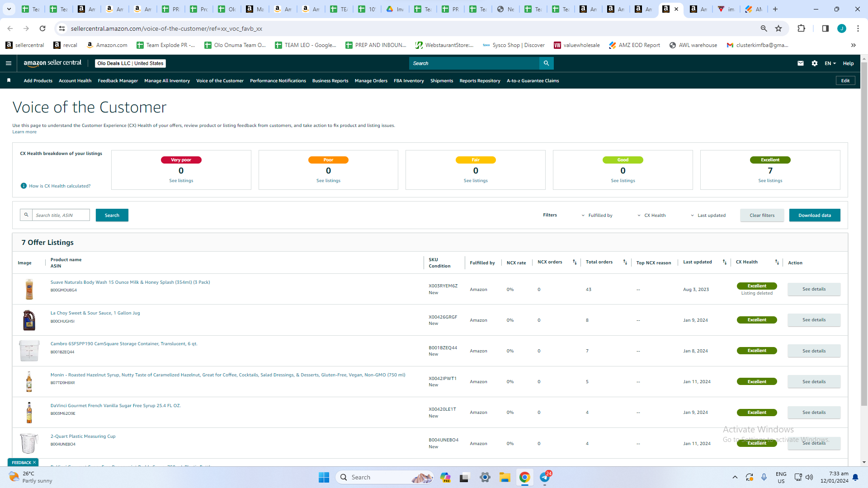Show hidden system tray icons chevron

pos(735,477)
